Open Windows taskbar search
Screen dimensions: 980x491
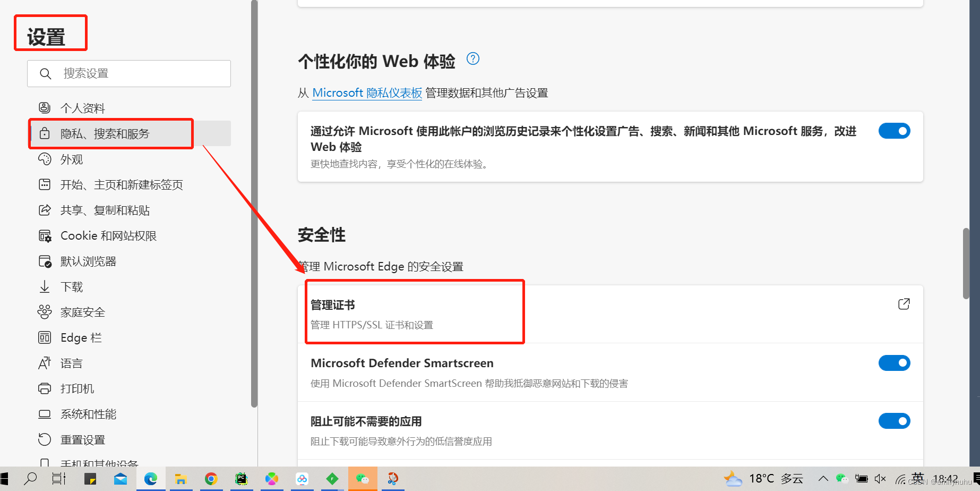coord(31,479)
